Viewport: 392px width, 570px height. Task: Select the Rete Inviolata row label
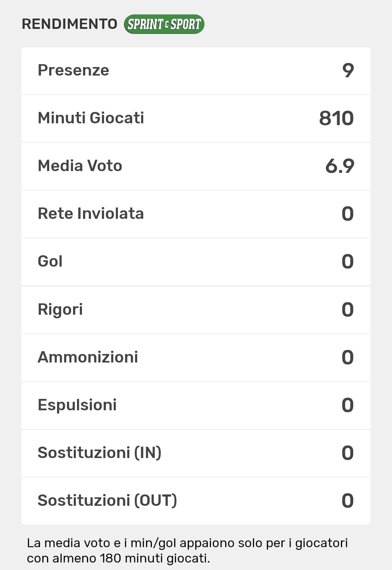click(91, 214)
